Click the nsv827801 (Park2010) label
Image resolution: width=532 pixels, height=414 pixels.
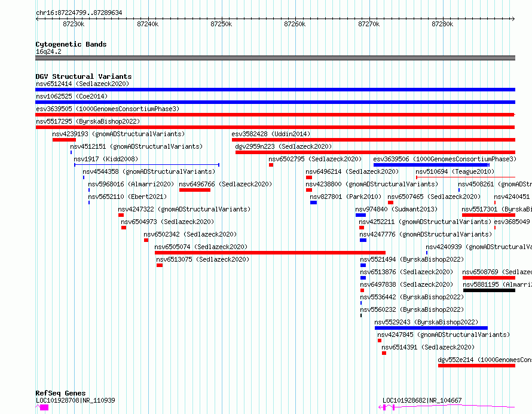coord(346,197)
